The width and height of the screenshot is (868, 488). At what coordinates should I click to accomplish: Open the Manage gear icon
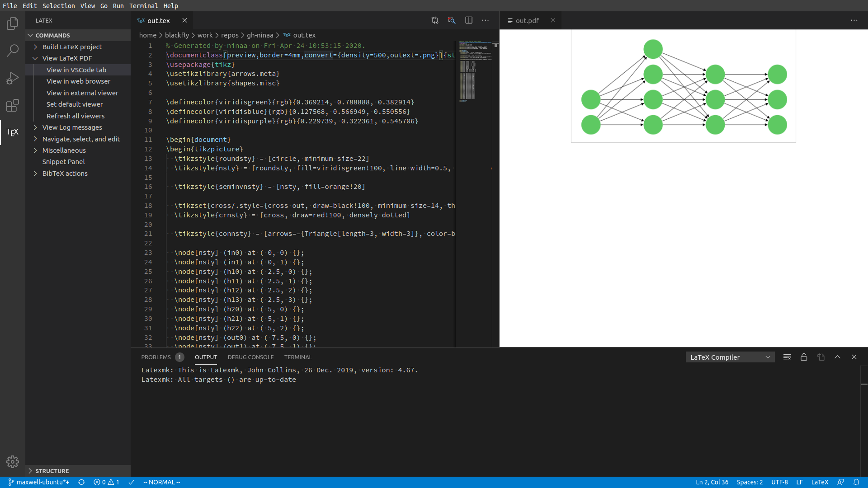click(13, 461)
